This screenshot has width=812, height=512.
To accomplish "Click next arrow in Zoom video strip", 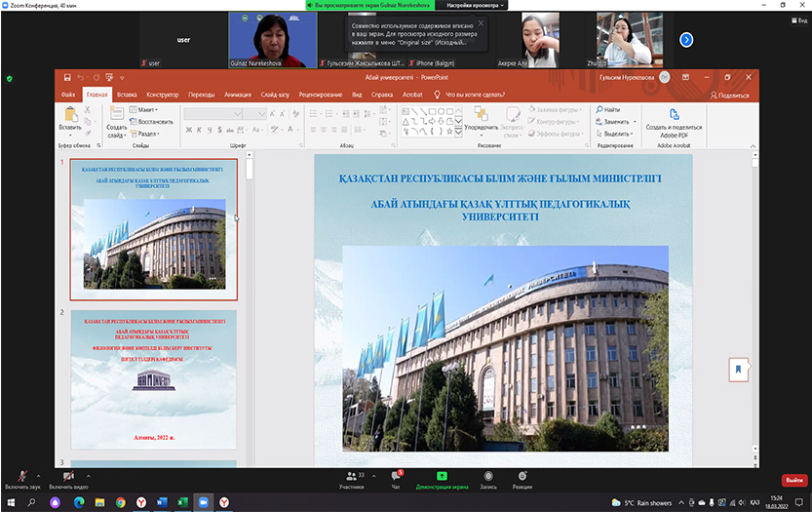I will click(686, 40).
